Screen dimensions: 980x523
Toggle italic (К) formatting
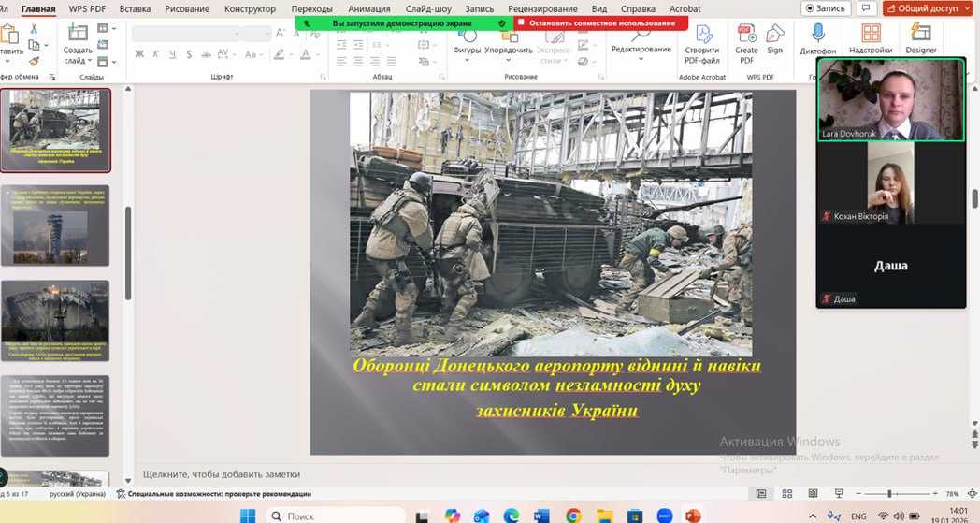tap(153, 53)
